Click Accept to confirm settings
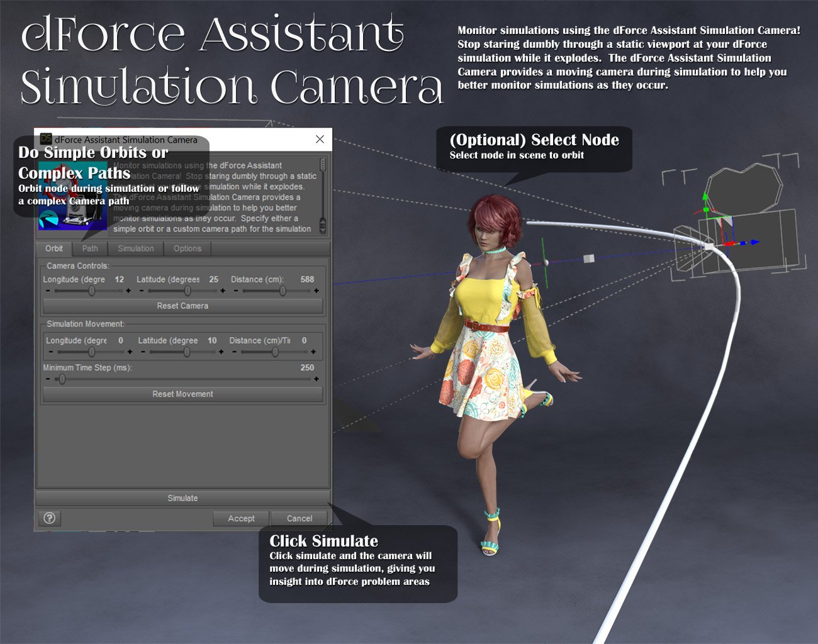This screenshot has height=644, width=818. coord(240,518)
